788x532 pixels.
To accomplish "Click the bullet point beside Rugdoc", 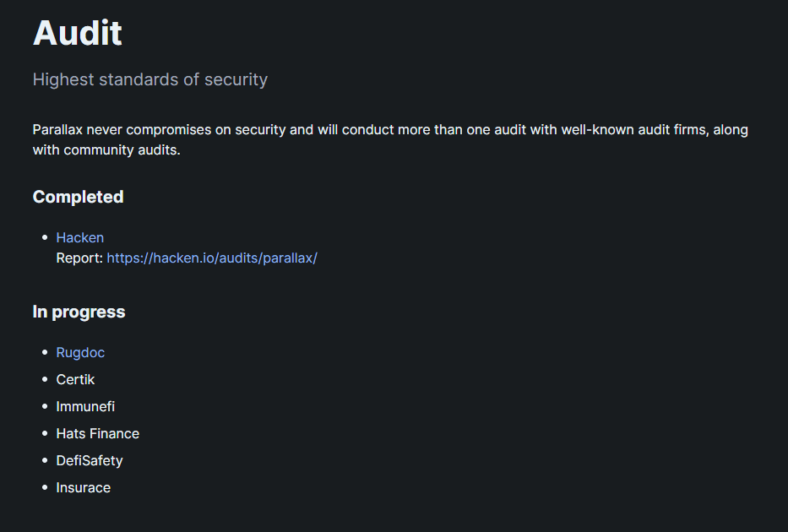I will click(44, 353).
